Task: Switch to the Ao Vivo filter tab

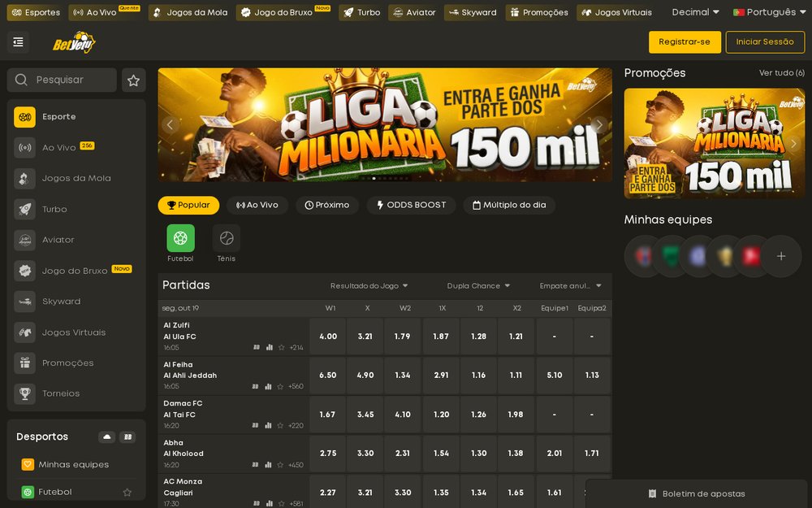Action: point(257,206)
